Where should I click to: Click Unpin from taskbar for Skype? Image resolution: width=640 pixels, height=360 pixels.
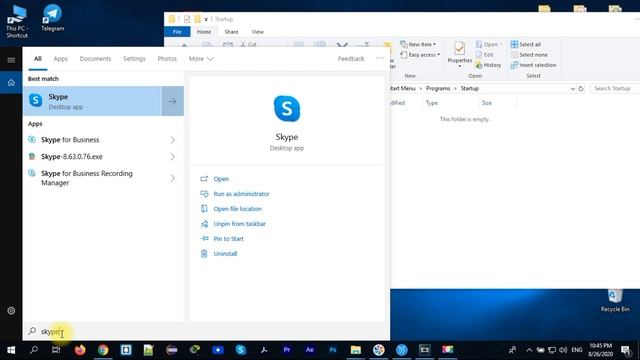point(239,224)
